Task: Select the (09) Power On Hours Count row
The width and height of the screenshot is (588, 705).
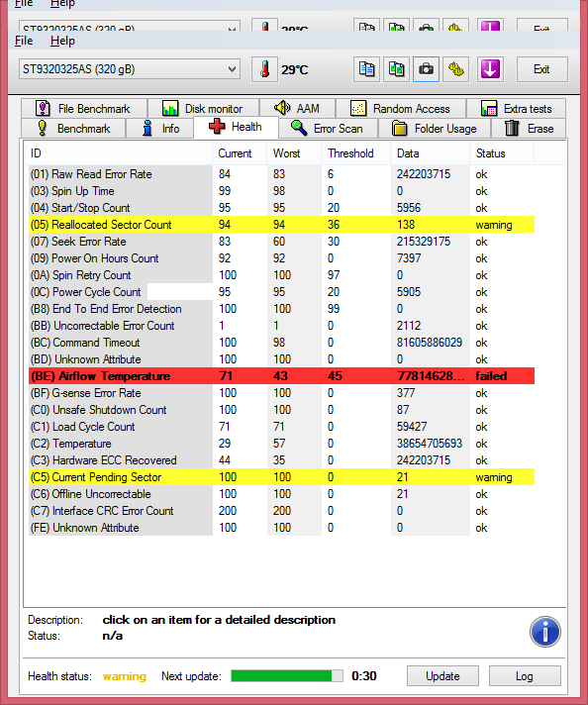Action: tap(282, 258)
